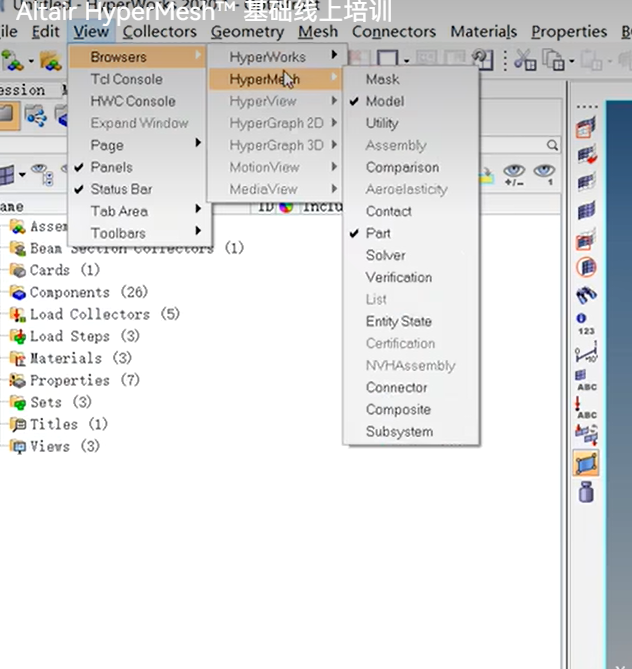Screen dimensions: 632x669
Task: Open the Geometry menu
Action: click(x=248, y=32)
